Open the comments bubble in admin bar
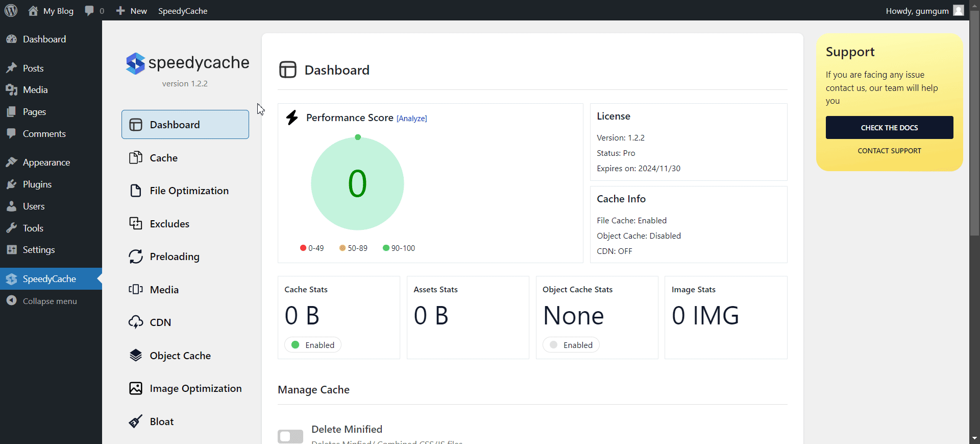 point(89,11)
